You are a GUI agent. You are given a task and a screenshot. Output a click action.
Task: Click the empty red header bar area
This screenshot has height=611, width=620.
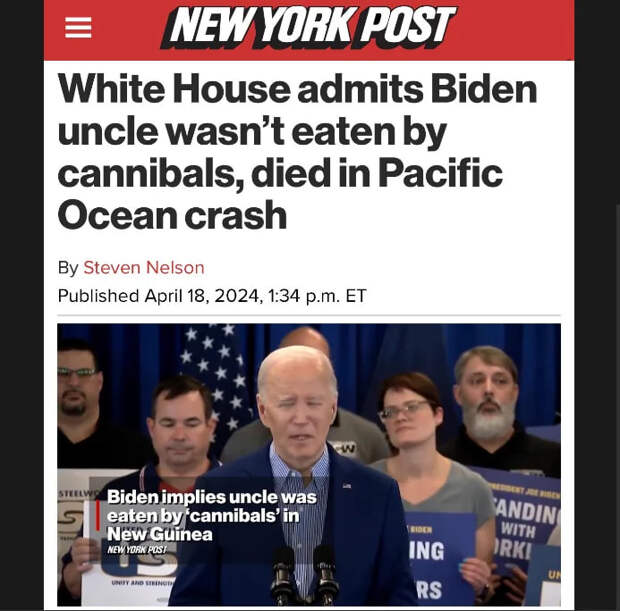point(514,30)
